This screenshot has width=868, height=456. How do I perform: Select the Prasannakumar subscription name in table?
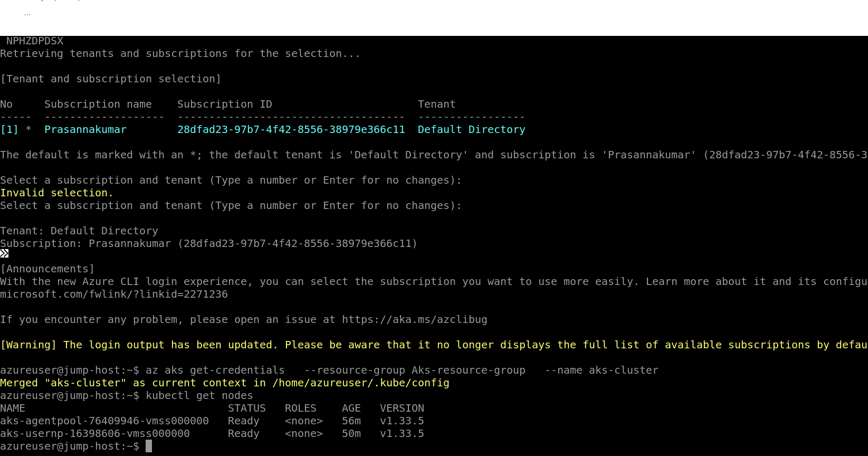tap(85, 129)
